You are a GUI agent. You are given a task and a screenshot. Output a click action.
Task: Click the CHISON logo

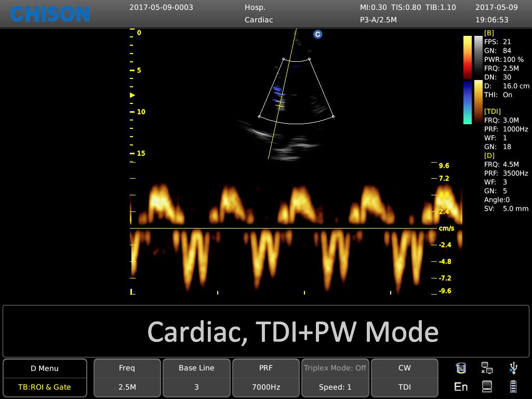[50, 14]
